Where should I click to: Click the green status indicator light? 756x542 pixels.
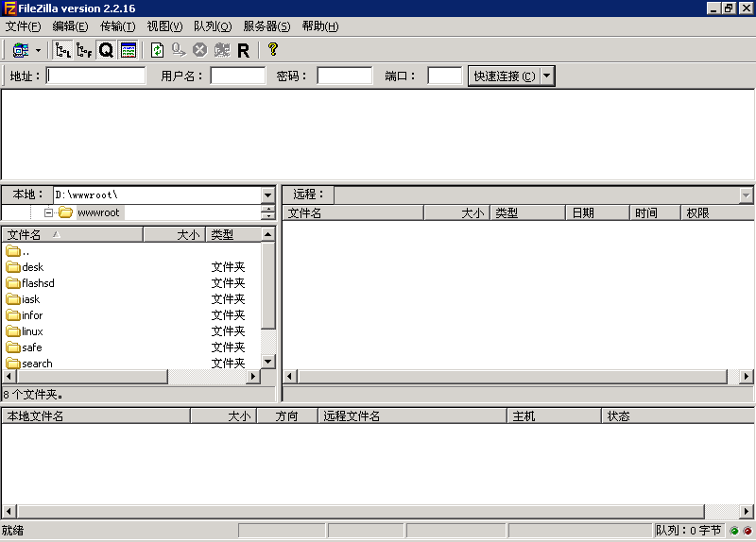tap(734, 531)
